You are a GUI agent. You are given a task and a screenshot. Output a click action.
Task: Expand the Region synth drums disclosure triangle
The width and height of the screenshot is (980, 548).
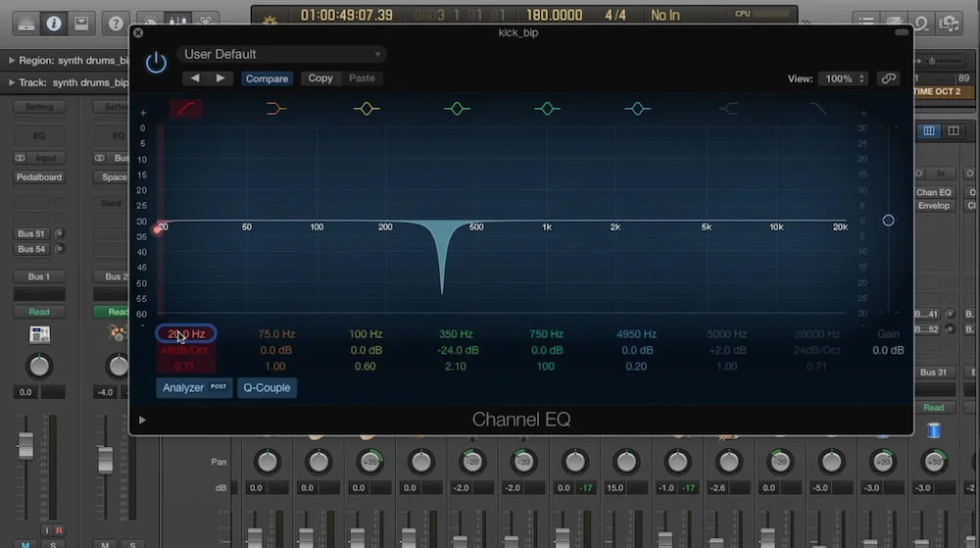(x=11, y=61)
